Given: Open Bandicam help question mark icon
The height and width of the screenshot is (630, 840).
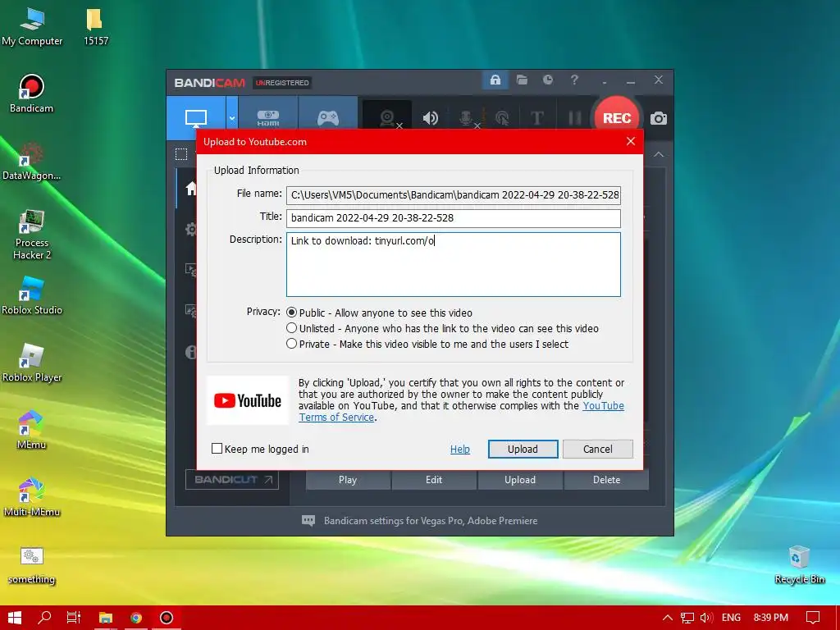Looking at the screenshot, I should 574,80.
